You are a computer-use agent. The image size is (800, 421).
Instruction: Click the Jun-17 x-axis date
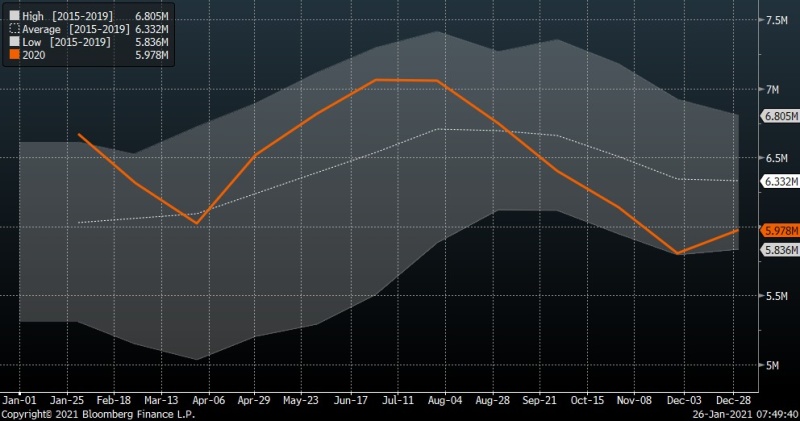[350, 401]
